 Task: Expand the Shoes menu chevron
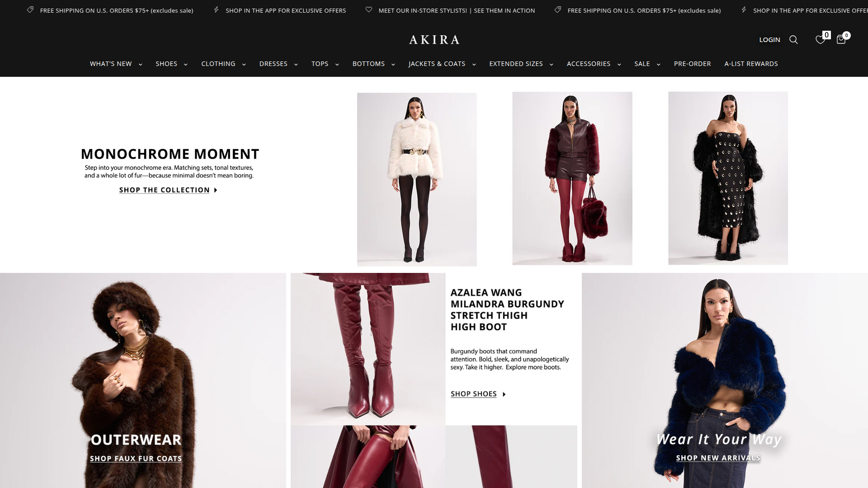(185, 65)
